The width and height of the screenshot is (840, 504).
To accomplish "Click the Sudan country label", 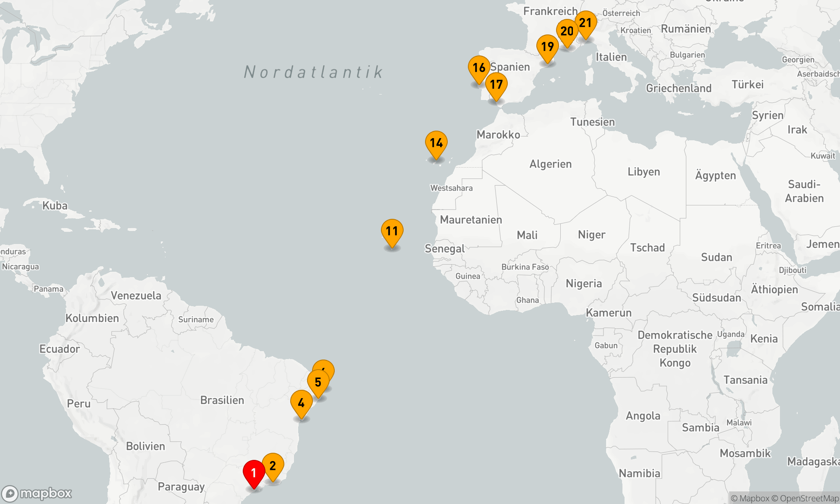I will pos(717,257).
